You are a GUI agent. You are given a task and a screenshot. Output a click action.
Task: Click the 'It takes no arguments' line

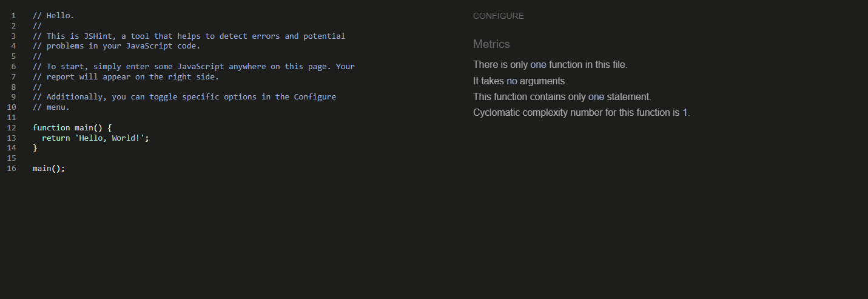[520, 81]
